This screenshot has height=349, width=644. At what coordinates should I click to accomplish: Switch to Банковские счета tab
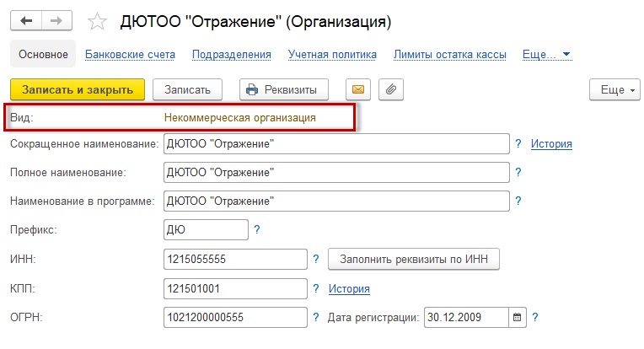tap(130, 55)
